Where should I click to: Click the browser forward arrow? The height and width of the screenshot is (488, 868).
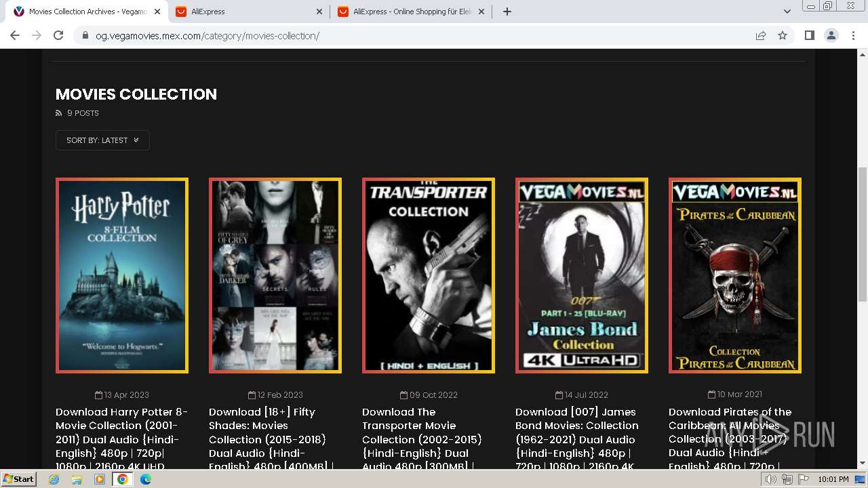37,35
